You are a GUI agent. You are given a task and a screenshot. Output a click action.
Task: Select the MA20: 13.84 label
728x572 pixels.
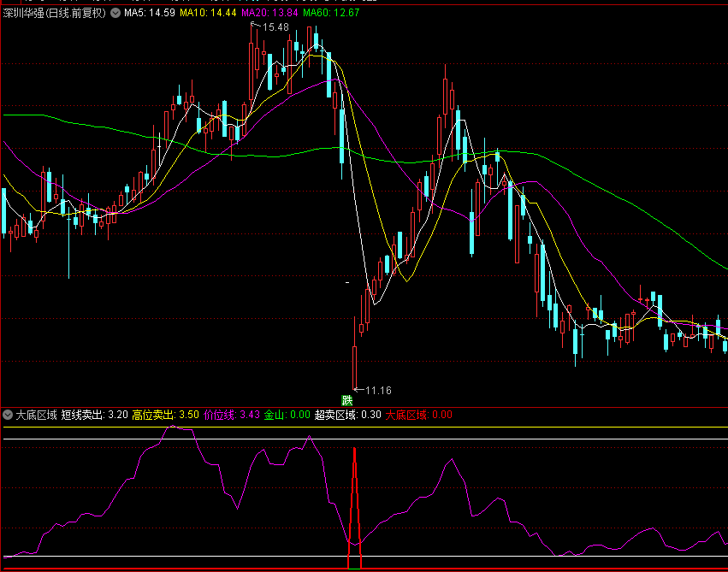(x=269, y=13)
